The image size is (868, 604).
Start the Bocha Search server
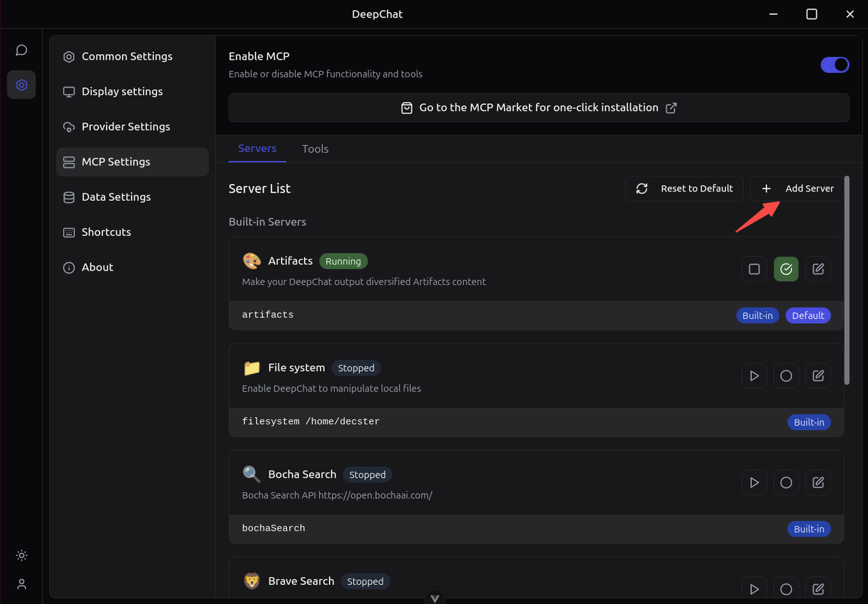tap(754, 483)
